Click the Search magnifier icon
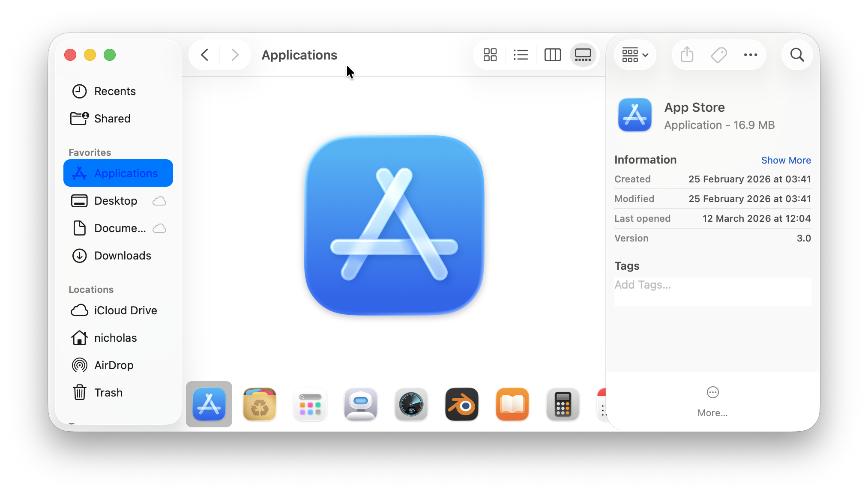Viewport: 868px width, 495px height. (797, 55)
